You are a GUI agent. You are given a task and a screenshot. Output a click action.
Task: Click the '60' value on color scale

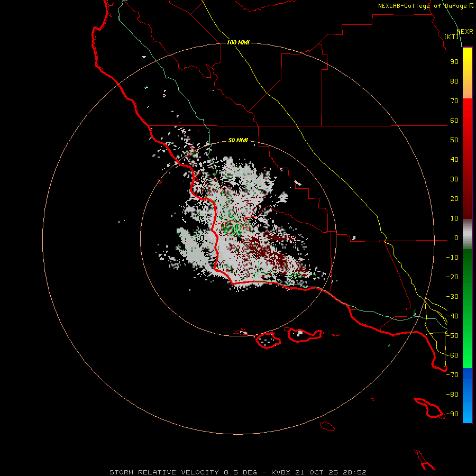pos(454,121)
